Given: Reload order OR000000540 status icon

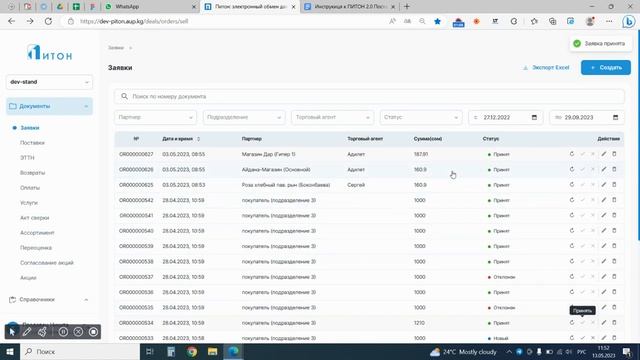Looking at the screenshot, I should coord(572,231).
